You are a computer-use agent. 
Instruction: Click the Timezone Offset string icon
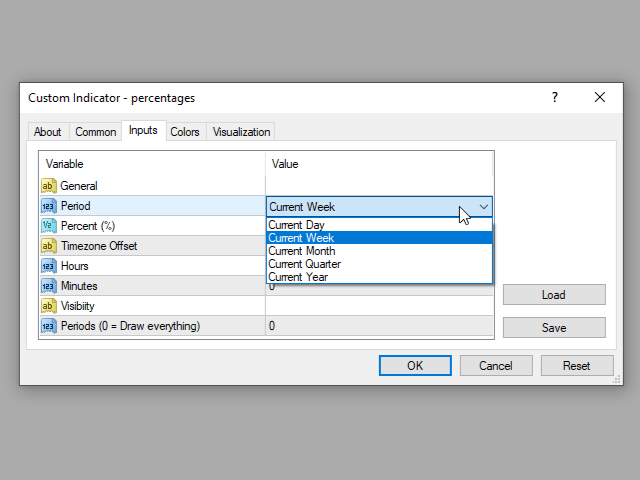coord(49,246)
